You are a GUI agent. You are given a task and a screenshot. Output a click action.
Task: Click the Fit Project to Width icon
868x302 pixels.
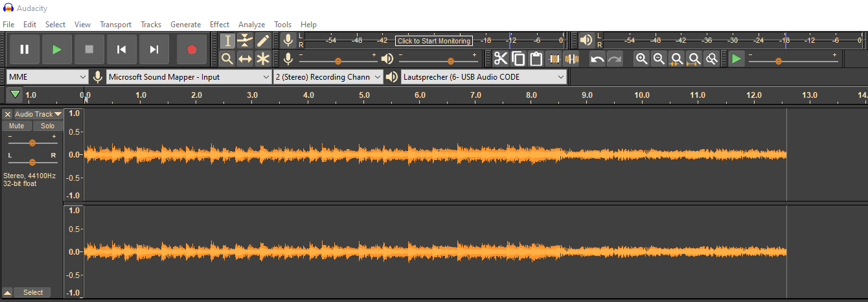click(694, 59)
